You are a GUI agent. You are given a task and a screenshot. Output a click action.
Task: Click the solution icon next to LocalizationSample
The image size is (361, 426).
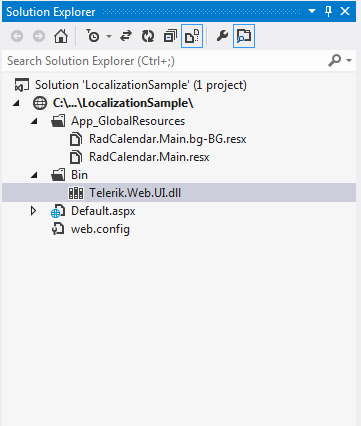click(22, 85)
